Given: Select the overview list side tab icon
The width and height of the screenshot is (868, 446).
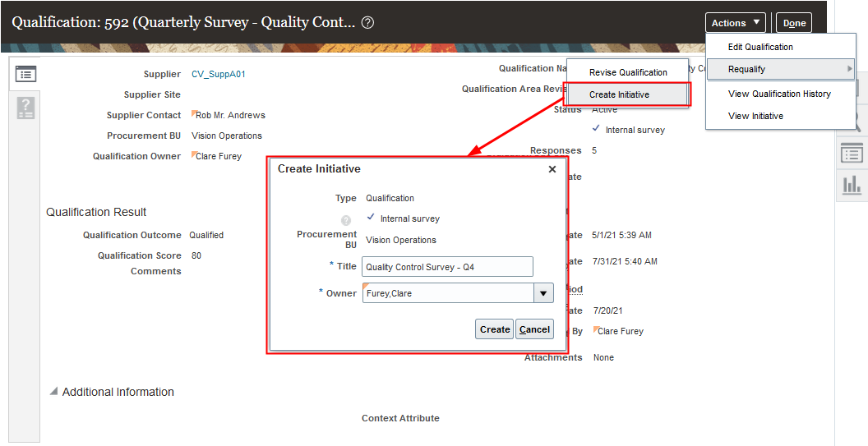Looking at the screenshot, I should 25,74.
